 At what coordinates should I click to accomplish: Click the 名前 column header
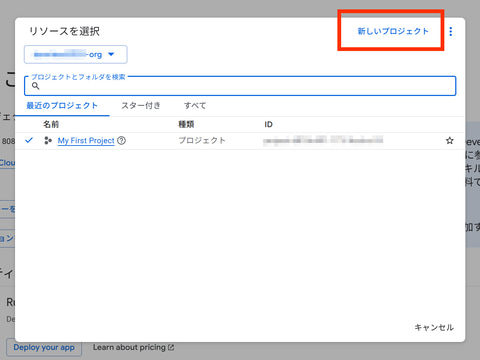click(51, 124)
